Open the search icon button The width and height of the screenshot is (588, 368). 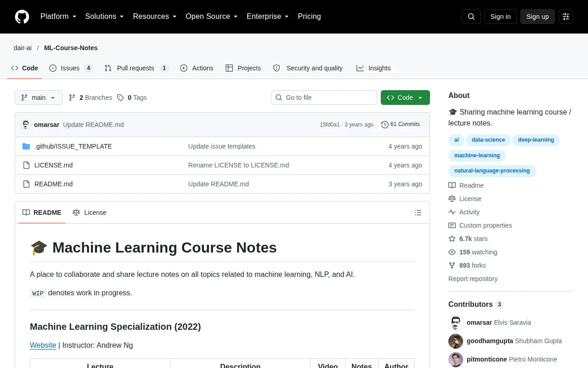point(471,17)
